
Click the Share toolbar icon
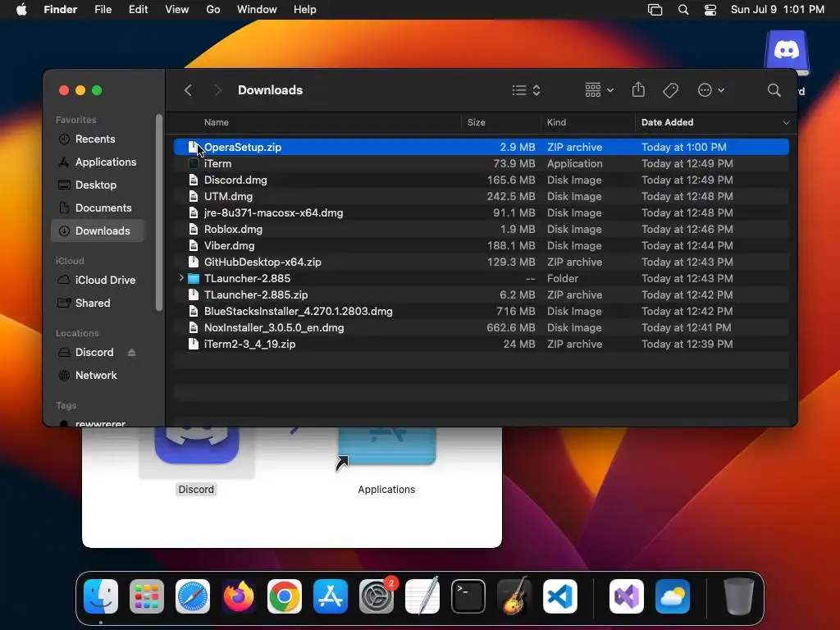click(638, 89)
